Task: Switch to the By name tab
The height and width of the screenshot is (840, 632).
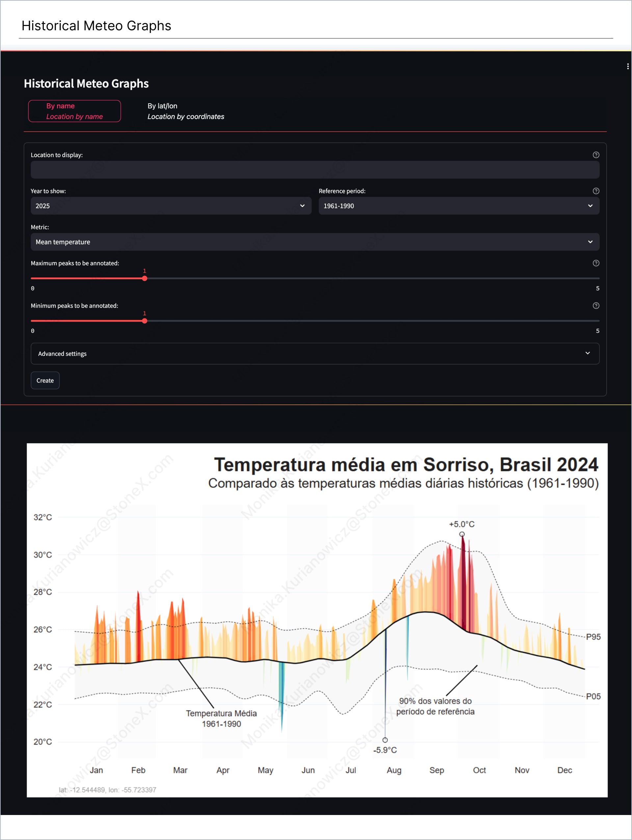Action: point(74,111)
